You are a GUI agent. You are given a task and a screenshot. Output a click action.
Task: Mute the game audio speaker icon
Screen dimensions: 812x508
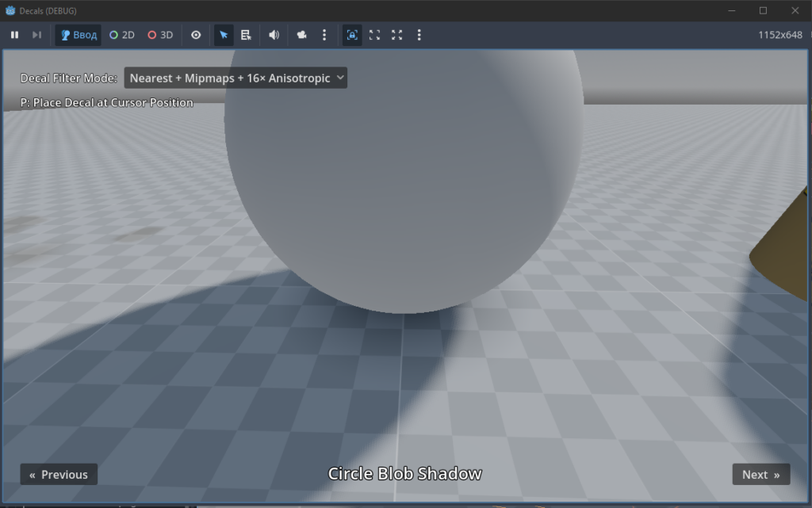tap(274, 35)
